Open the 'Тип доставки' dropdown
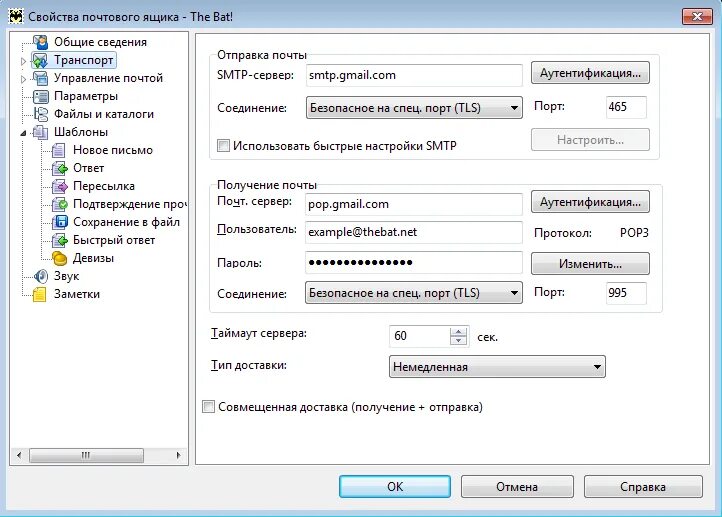 [497, 366]
